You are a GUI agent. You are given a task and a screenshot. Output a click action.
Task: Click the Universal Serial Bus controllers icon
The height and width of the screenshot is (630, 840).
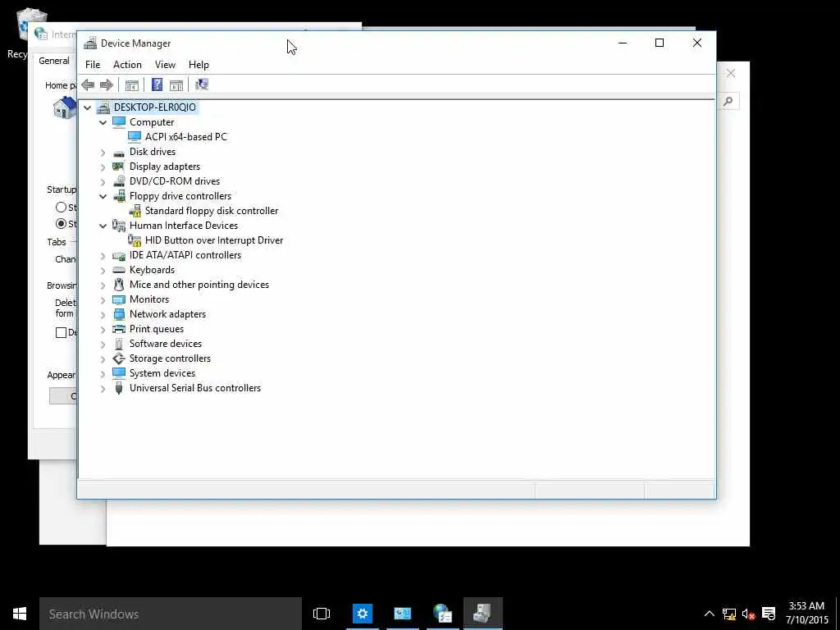pyautogui.click(x=119, y=388)
